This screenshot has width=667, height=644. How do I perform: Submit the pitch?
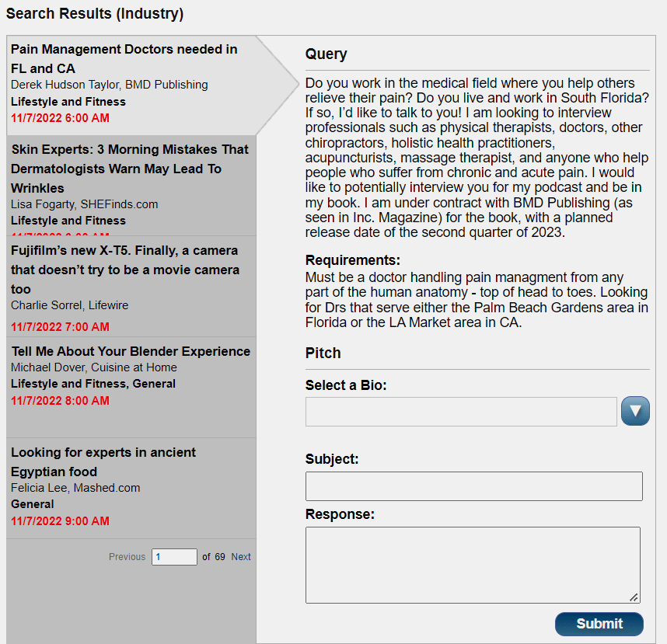pyautogui.click(x=599, y=624)
